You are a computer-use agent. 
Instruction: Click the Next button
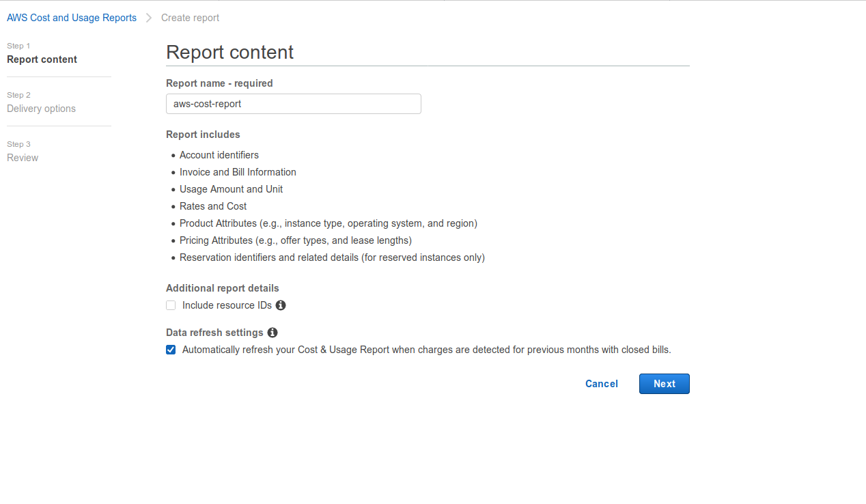point(665,384)
